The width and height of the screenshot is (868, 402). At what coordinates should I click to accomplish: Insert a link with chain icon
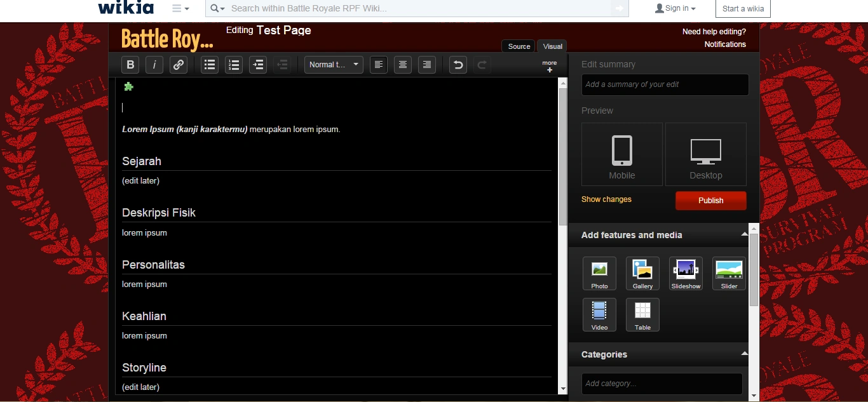pyautogui.click(x=179, y=65)
